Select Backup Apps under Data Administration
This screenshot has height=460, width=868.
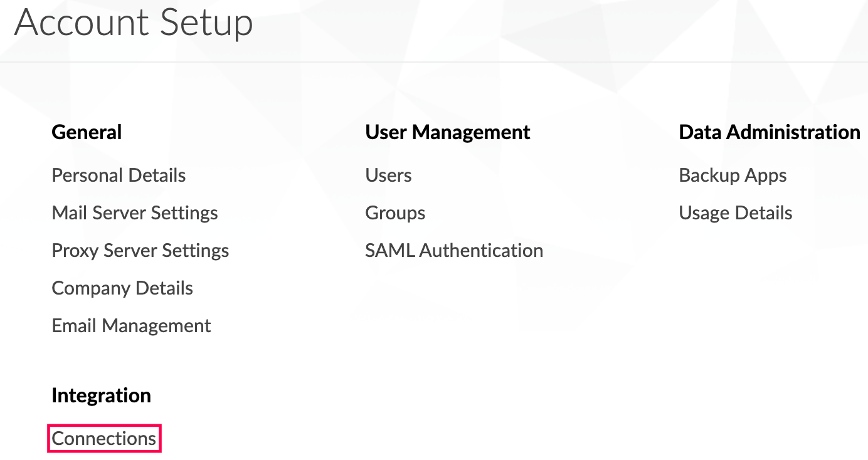[733, 175]
